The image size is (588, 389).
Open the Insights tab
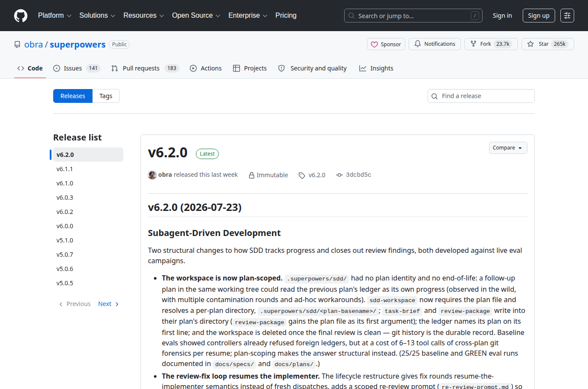click(376, 68)
